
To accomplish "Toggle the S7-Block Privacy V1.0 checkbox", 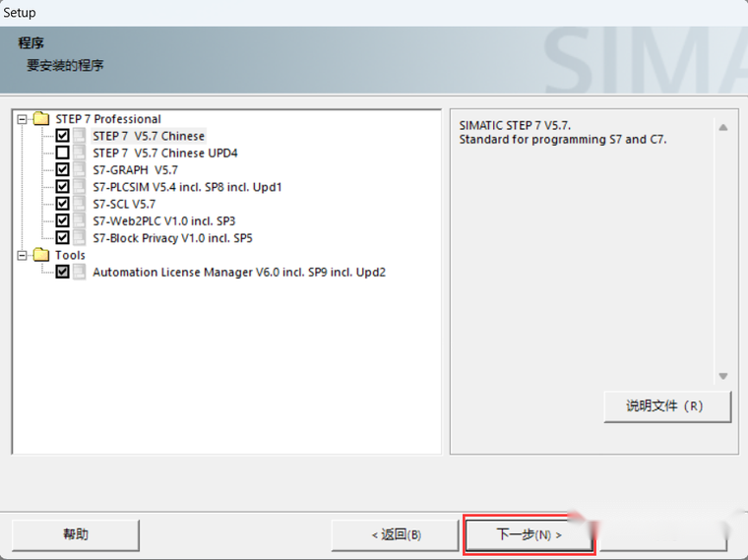I will tap(62, 237).
